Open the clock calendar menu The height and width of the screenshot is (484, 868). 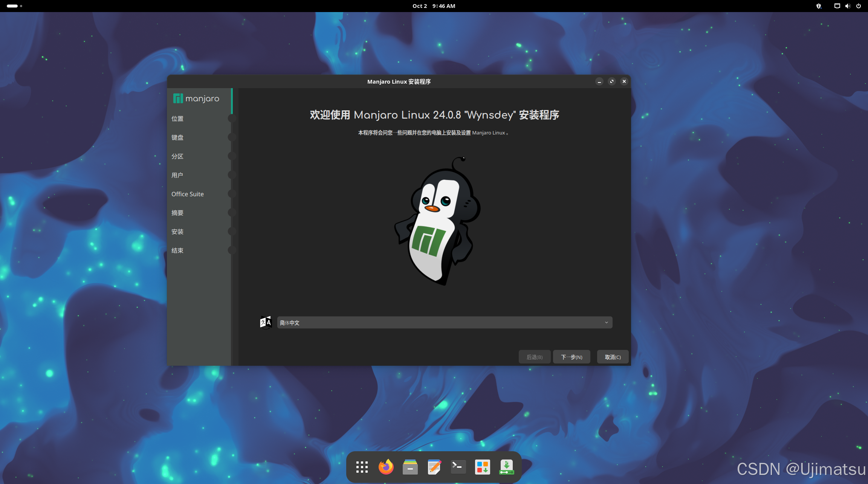point(434,6)
